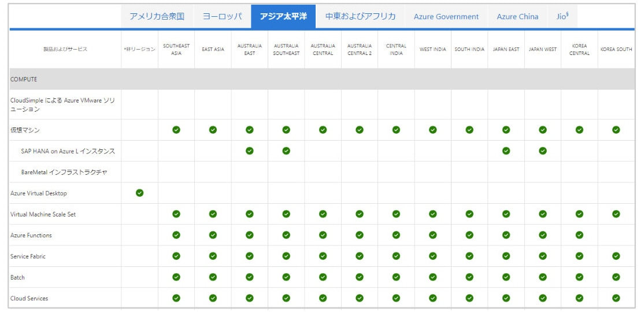644x312 pixels.
Task: Click the JAPAN WEST column header
Action: tap(543, 49)
